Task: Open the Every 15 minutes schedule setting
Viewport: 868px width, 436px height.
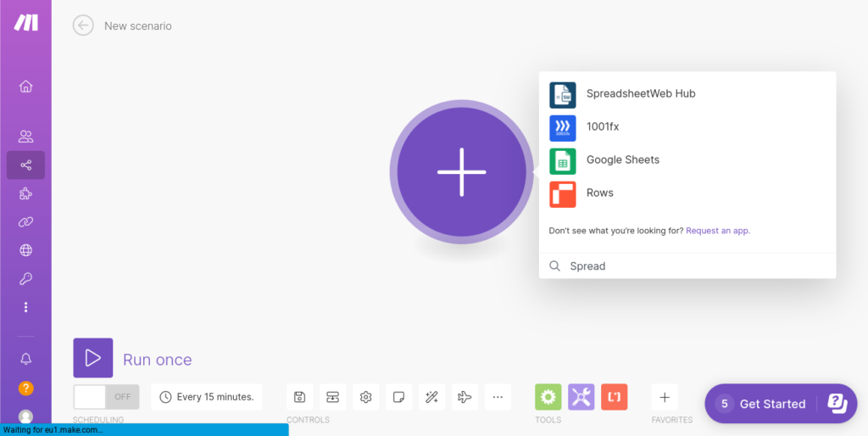Action: coord(207,397)
